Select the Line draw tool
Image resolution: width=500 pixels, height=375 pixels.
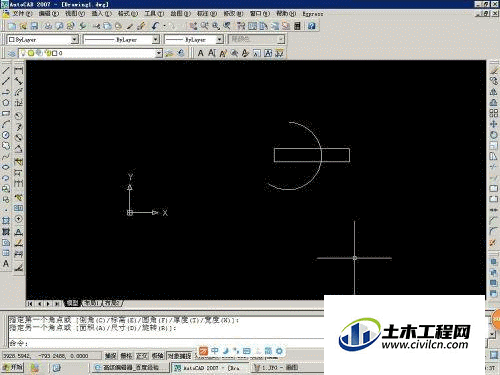tap(6, 70)
